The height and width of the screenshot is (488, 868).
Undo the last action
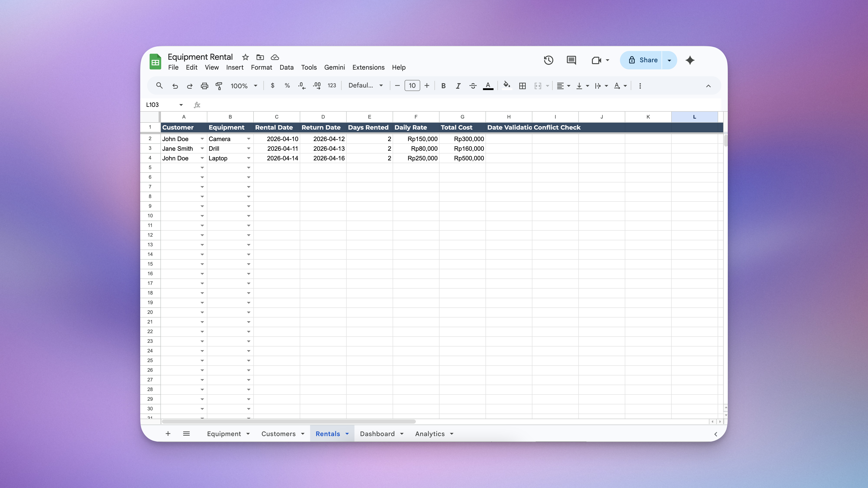tap(175, 86)
